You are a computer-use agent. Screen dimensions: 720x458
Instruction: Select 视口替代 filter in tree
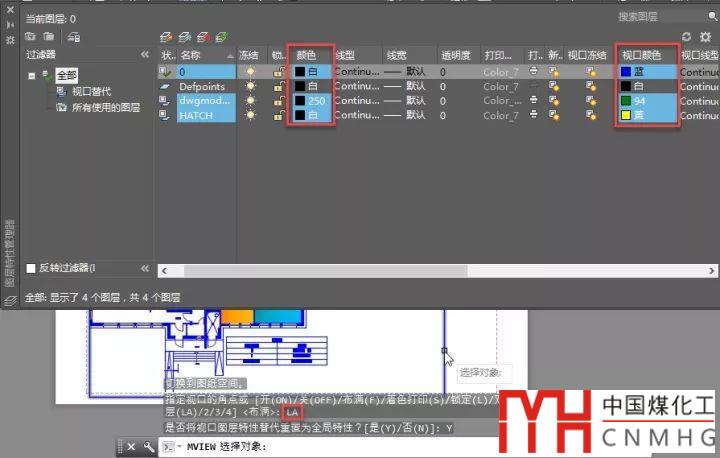91,91
